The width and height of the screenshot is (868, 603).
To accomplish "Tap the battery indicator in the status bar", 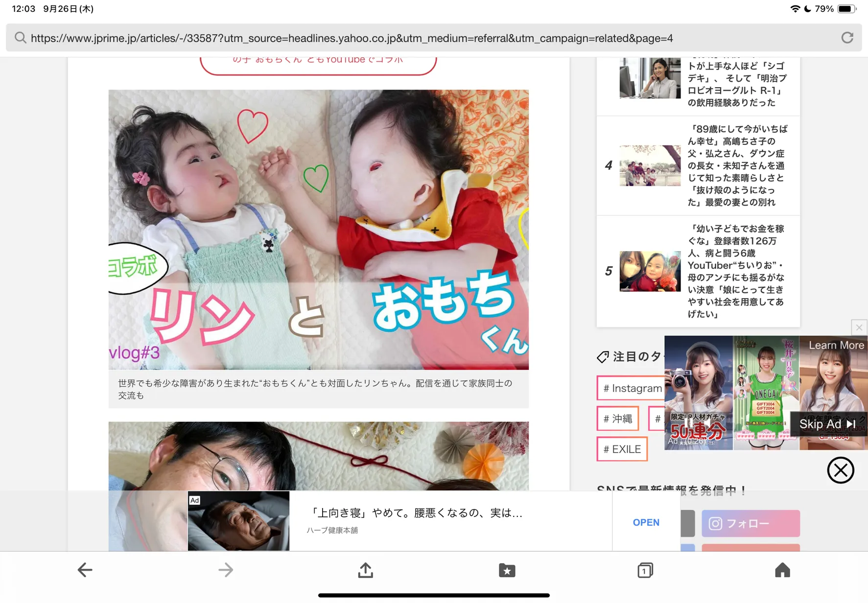I will (847, 9).
